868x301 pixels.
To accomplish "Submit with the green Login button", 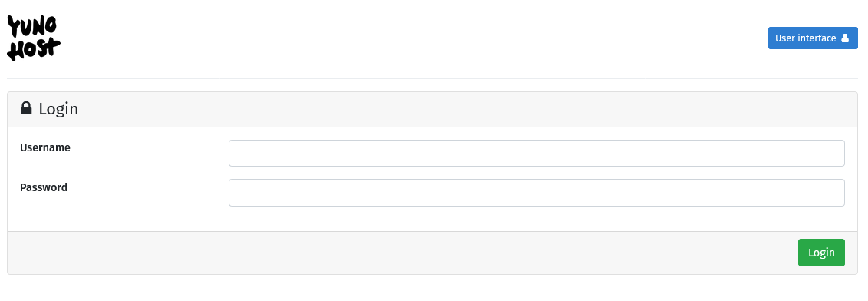I will pos(821,253).
